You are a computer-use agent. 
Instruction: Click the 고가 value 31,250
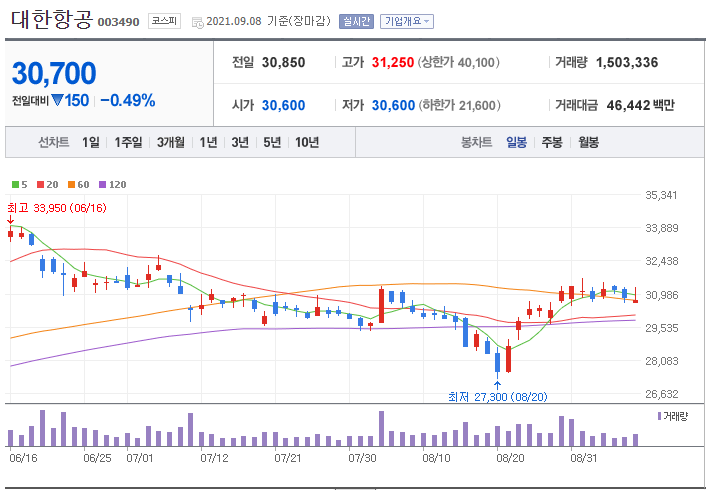coord(393,62)
